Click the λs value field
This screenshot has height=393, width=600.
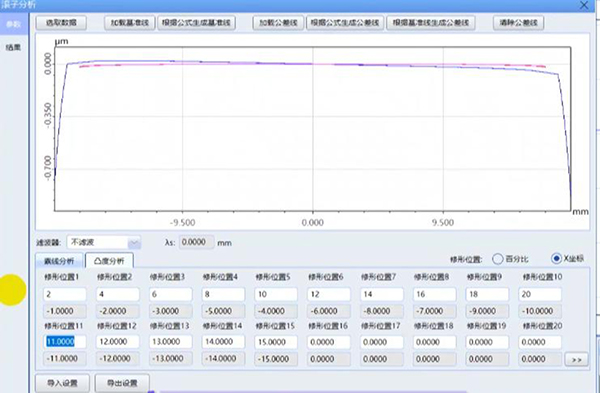(x=196, y=242)
